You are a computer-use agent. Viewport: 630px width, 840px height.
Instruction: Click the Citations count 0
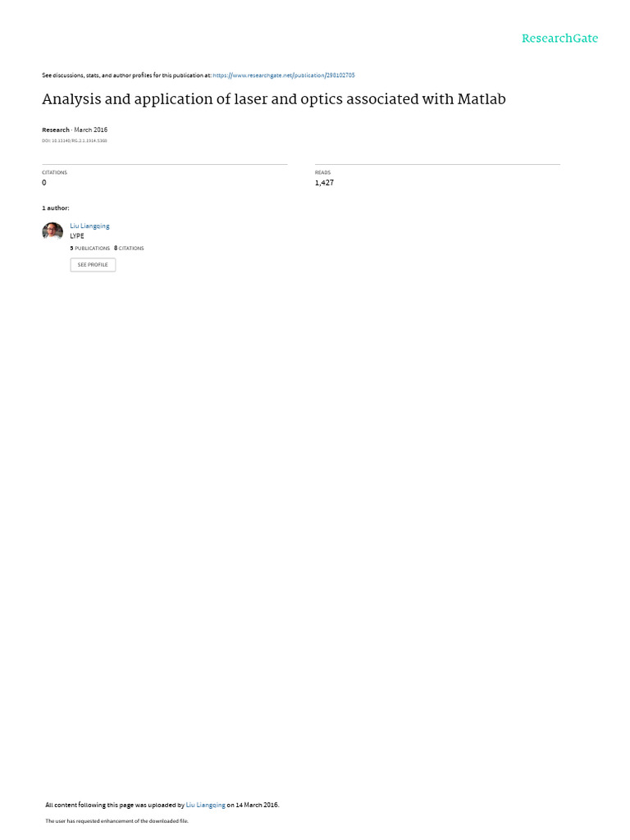(44, 183)
